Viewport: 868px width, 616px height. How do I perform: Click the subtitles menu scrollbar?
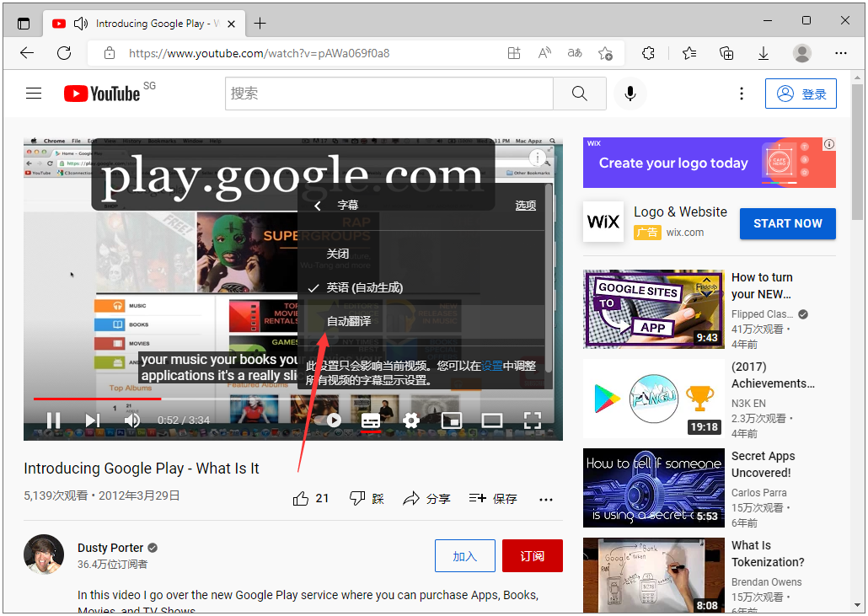pyautogui.click(x=549, y=278)
